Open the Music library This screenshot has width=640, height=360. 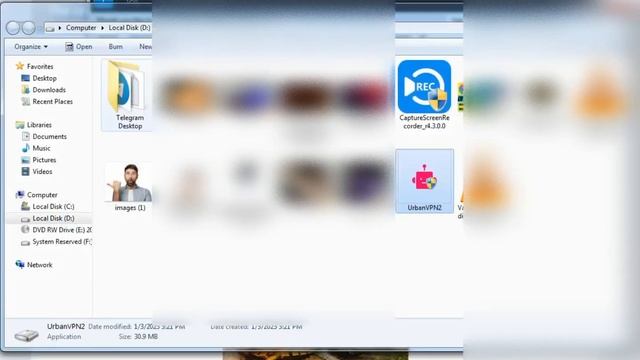[41, 148]
